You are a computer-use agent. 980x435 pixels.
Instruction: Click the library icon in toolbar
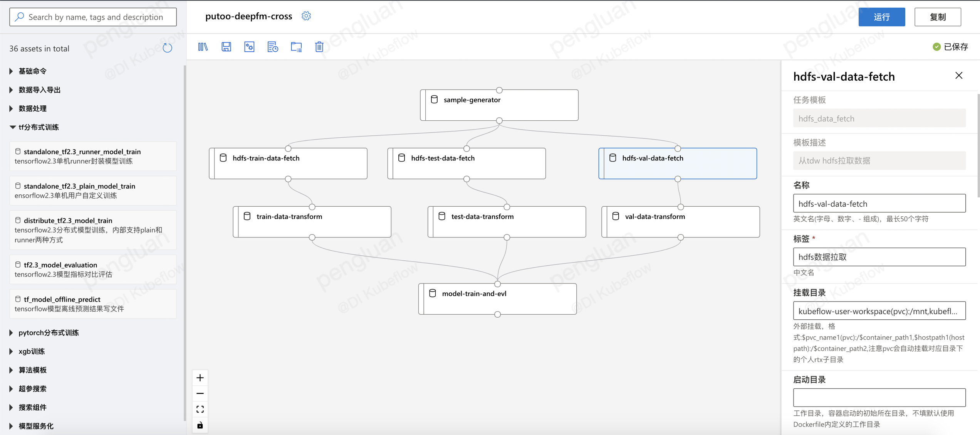pos(203,47)
